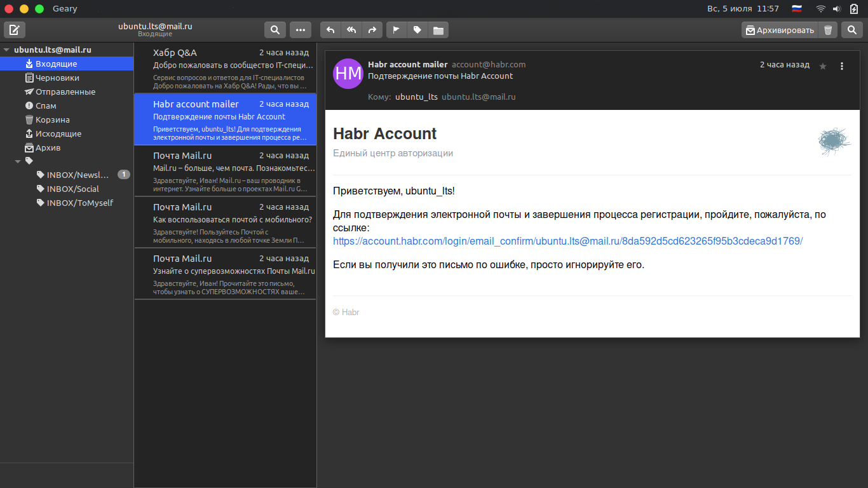Viewport: 868px width, 488px height.
Task: Open the Черновики folder
Action: tap(67, 78)
